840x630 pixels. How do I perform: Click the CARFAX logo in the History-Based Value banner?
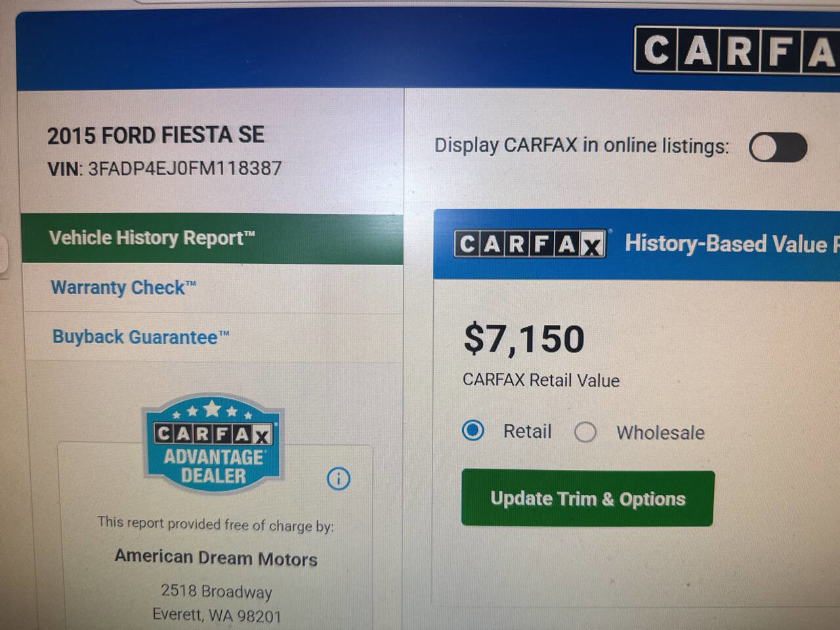[x=529, y=244]
